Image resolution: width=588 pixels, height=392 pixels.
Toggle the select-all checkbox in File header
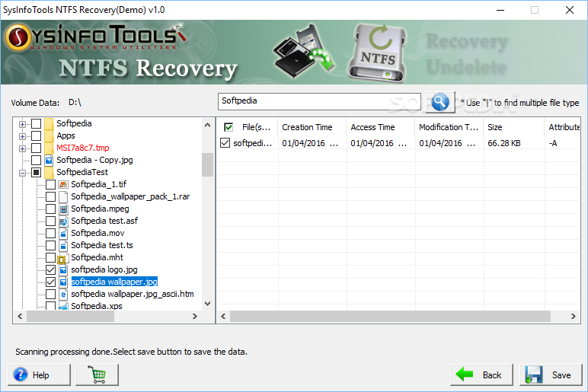[228, 127]
